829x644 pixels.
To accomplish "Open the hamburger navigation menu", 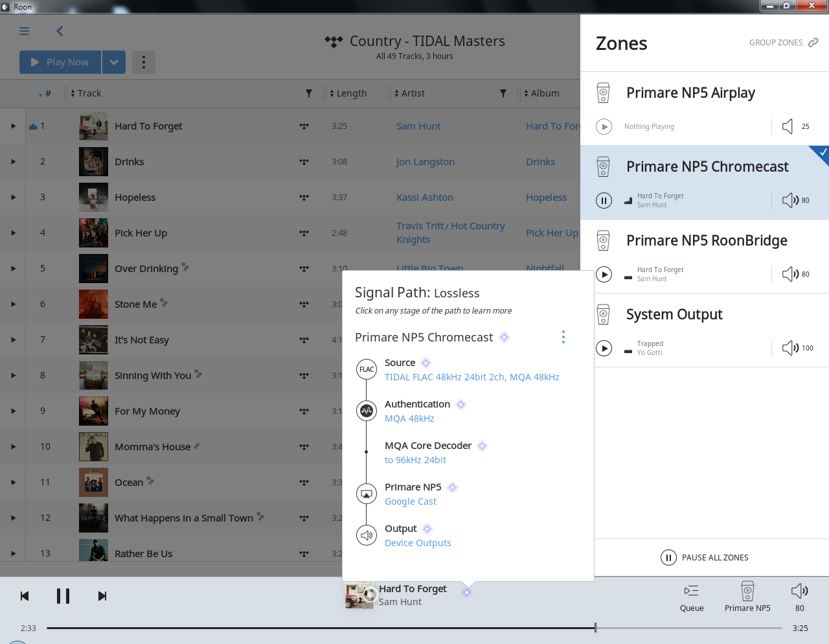I will [x=25, y=31].
